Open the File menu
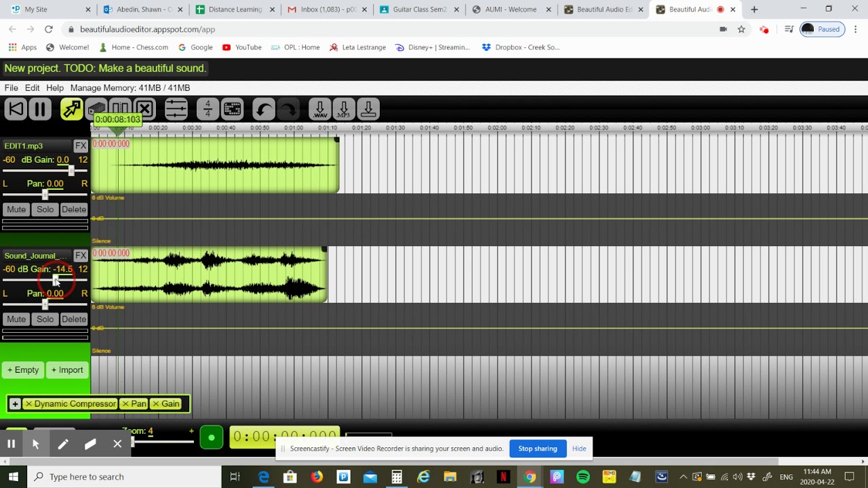This screenshot has width=868, height=488. 12,88
